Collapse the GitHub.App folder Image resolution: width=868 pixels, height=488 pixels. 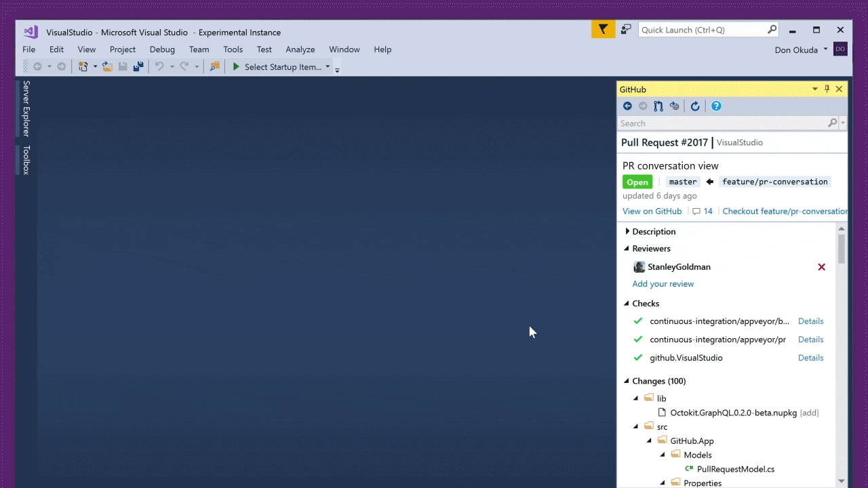649,441
